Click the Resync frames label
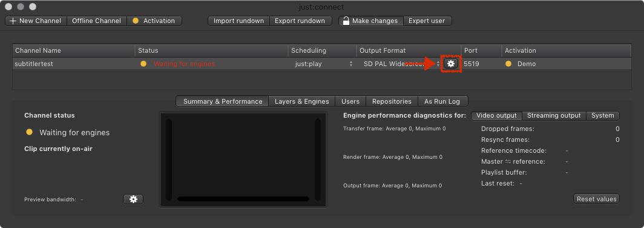This screenshot has height=228, width=644. 505,140
